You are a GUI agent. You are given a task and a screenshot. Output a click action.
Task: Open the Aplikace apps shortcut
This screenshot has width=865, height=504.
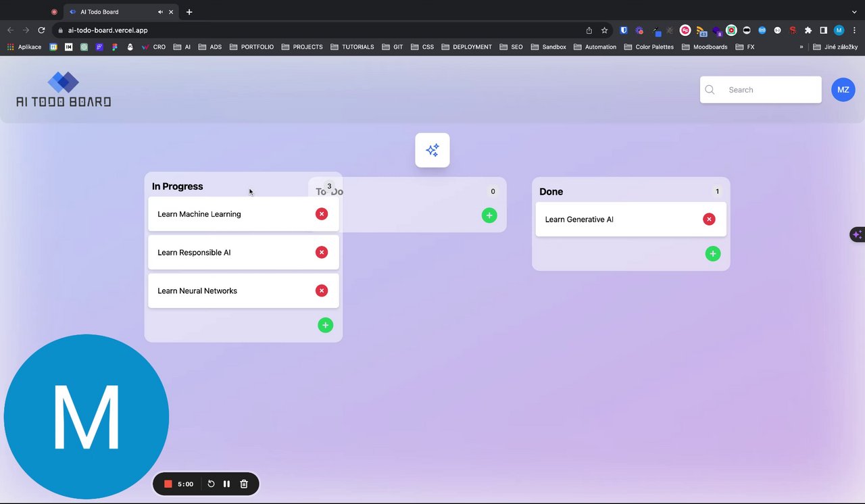click(24, 47)
